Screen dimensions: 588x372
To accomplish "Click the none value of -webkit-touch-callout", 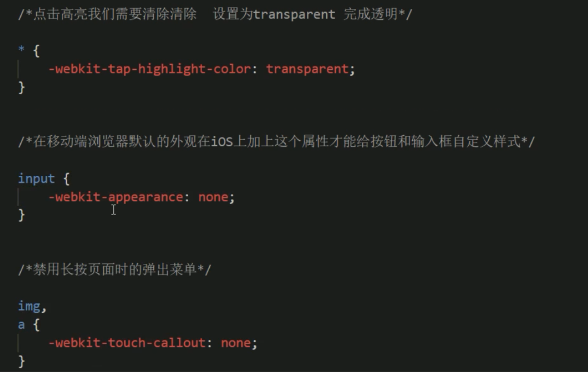I will (x=236, y=343).
